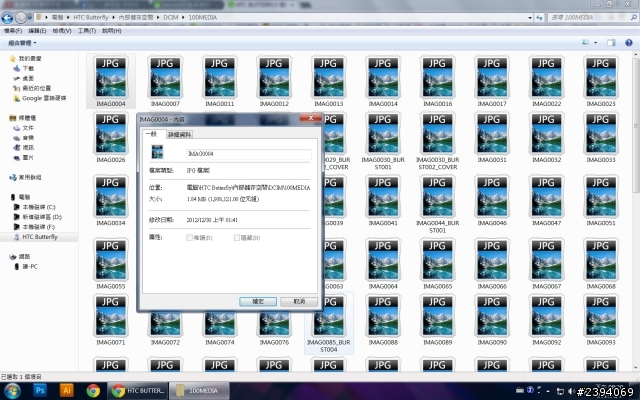Select HTC Butterfly device in sidebar
Viewport: 640px width, 400px height.
[x=40, y=237]
